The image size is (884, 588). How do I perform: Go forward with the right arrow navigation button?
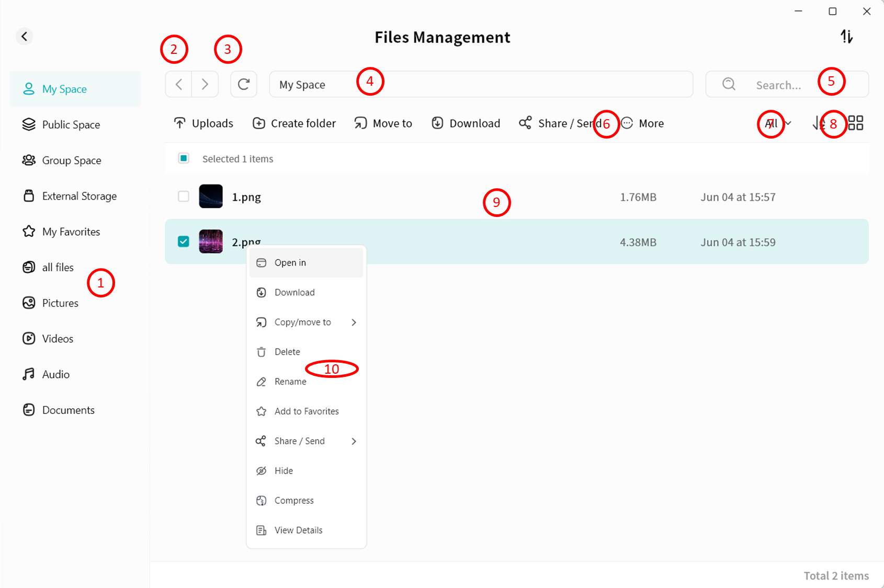205,84
